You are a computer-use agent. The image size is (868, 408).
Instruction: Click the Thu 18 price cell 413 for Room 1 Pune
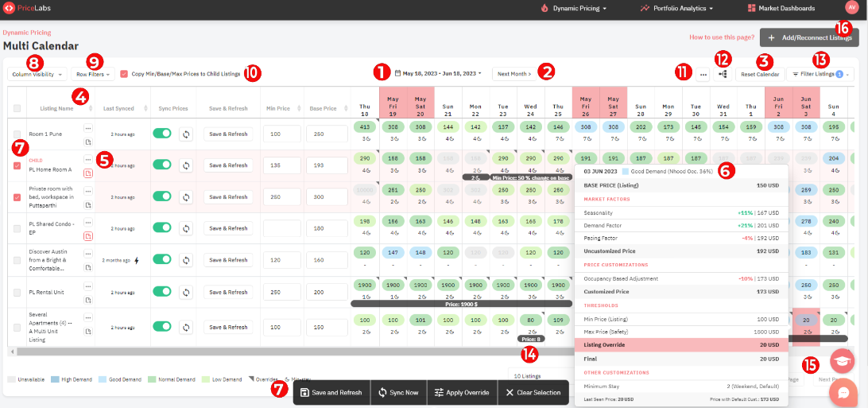click(365, 127)
